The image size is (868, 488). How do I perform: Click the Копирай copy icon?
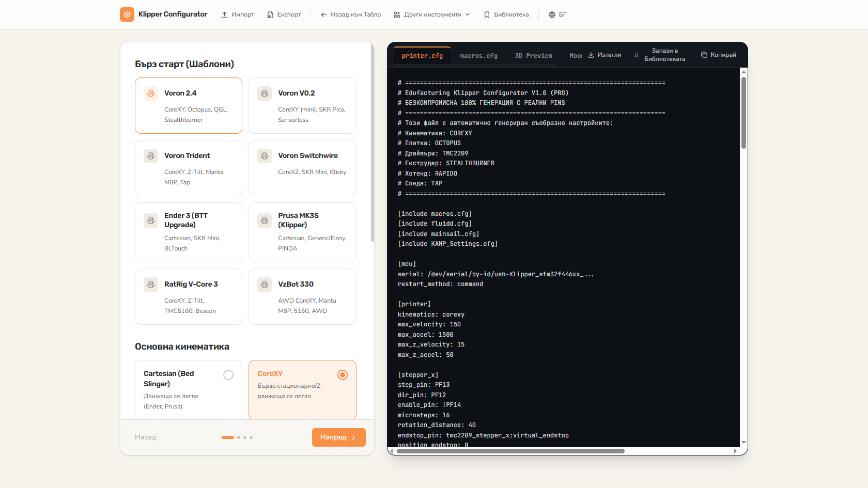pyautogui.click(x=704, y=55)
